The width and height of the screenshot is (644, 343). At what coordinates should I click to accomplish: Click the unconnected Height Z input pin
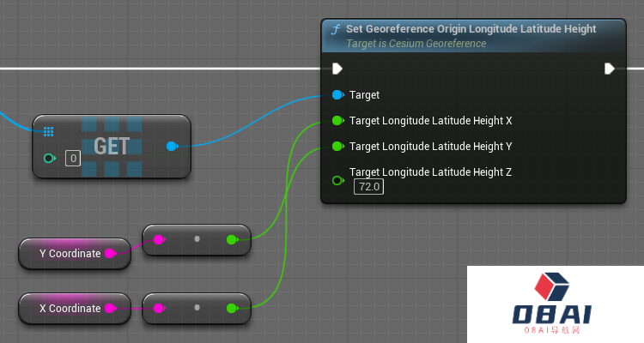[x=337, y=180]
